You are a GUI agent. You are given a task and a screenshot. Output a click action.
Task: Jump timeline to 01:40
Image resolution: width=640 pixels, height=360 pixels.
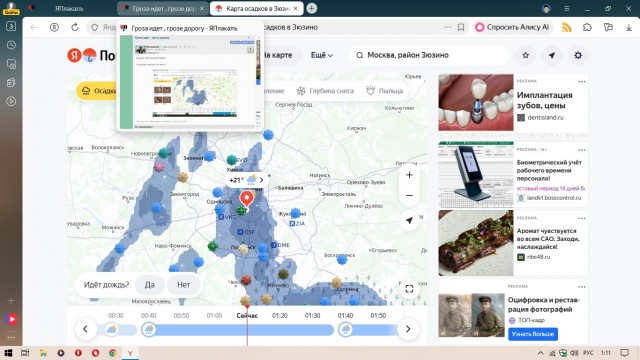click(345, 316)
